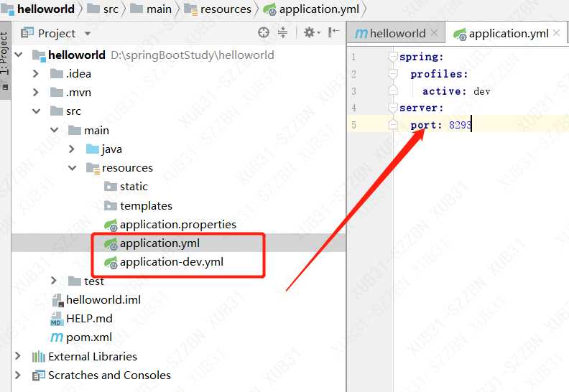
Task: Click the java source folder icon
Action: [x=93, y=149]
